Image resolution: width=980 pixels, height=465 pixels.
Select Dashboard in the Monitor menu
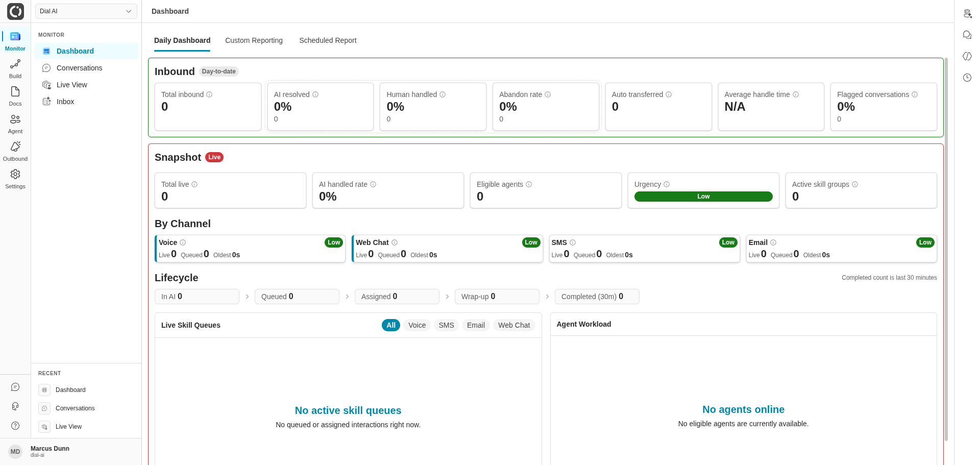86,51
